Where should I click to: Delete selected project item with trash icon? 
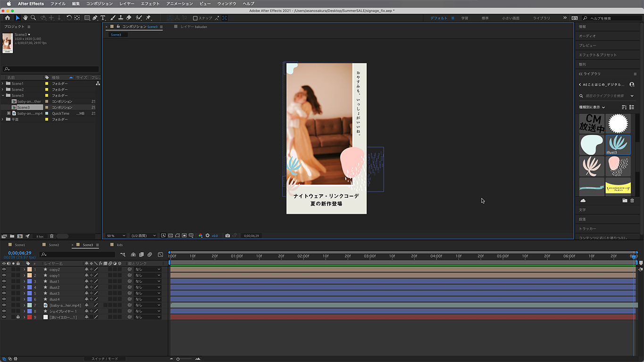point(52,236)
